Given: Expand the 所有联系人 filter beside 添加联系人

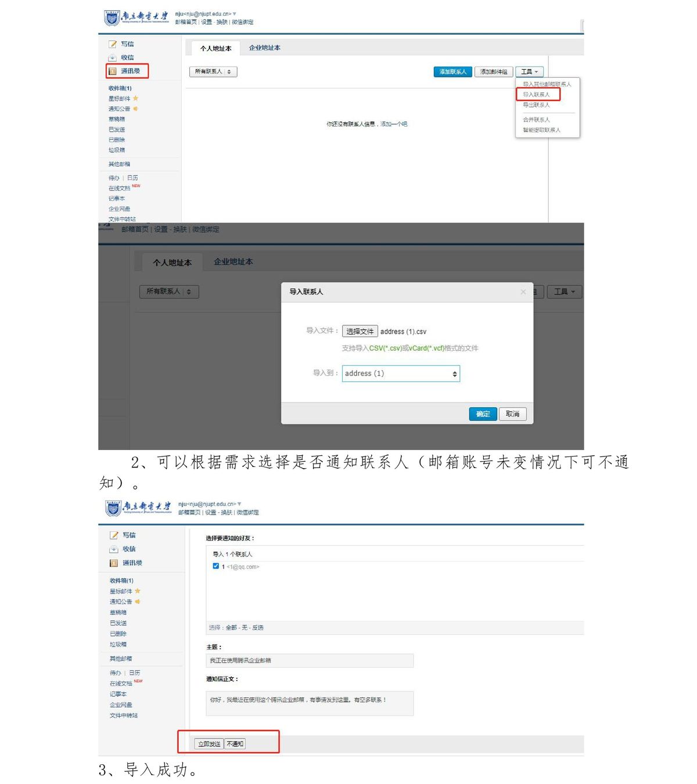Looking at the screenshot, I should coord(213,72).
